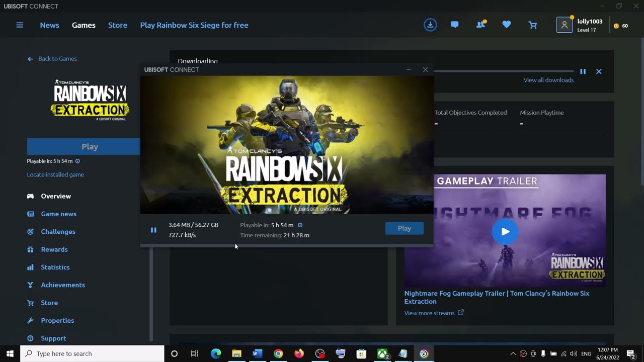
Task: Click Play Rainbow Six Siege for free
Action: (x=194, y=25)
